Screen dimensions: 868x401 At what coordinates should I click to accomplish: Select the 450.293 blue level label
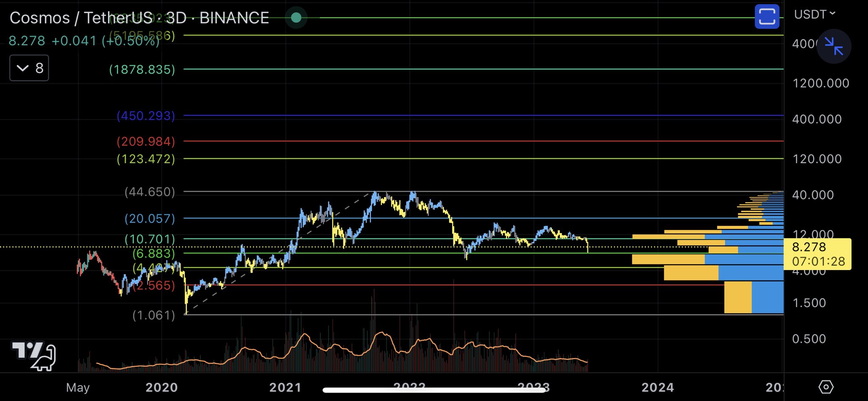[x=146, y=116]
